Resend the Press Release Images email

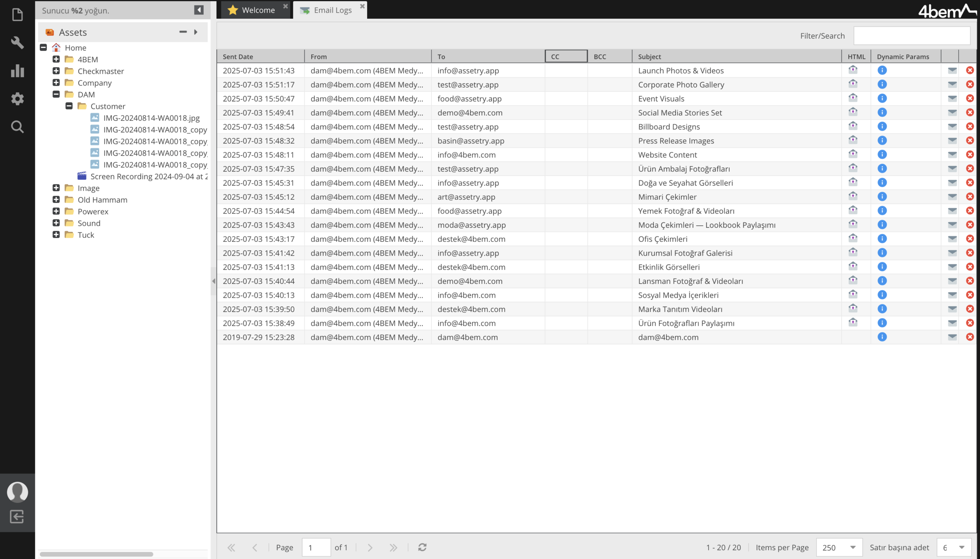[x=952, y=140]
